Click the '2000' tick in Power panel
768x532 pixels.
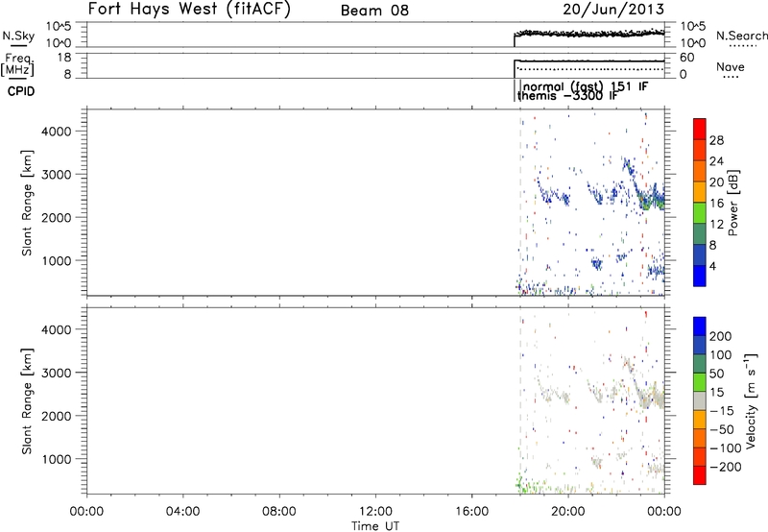pyautogui.click(x=56, y=217)
